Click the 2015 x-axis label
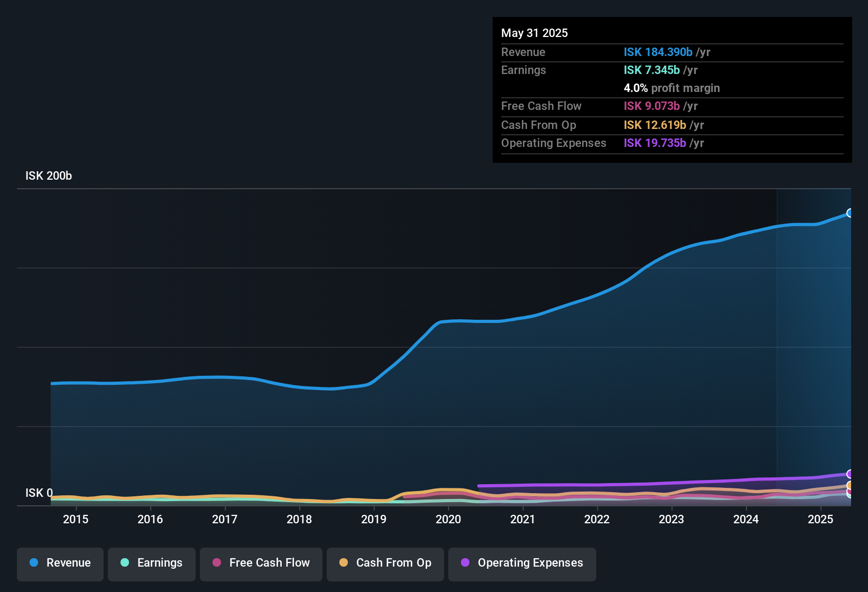This screenshot has height=592, width=868. 76,519
